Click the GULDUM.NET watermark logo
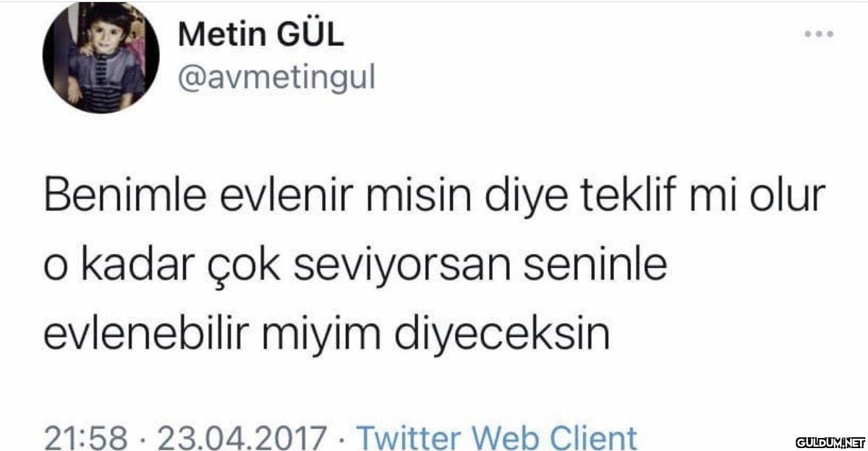 830,441
